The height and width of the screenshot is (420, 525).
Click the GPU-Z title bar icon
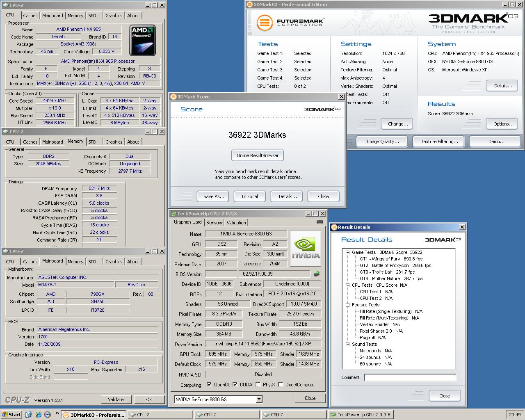tap(173, 214)
